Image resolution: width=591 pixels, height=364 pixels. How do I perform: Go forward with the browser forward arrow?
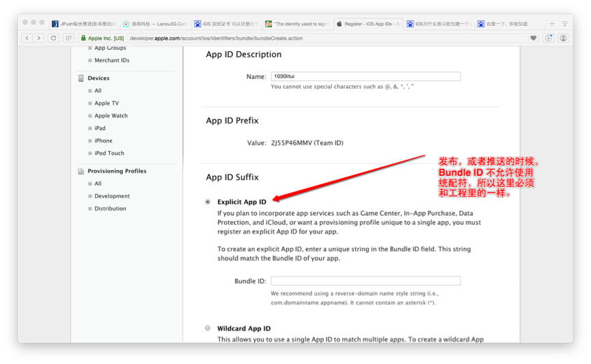pyautogui.click(x=39, y=38)
